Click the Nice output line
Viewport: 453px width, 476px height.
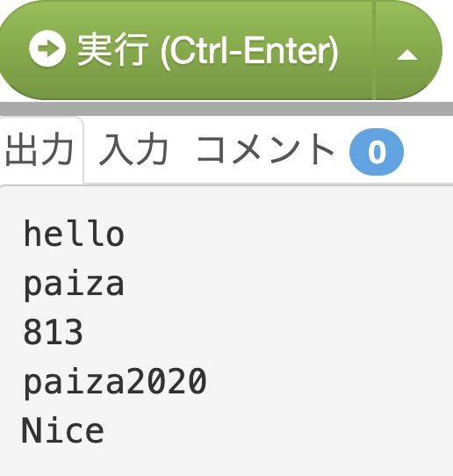coord(63,430)
